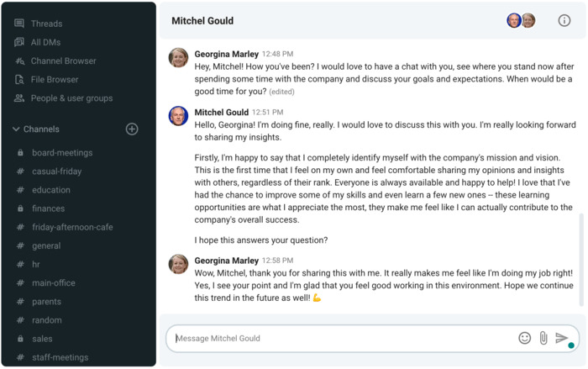The image size is (588, 369).
Task: Click the paperclip attach file icon
Action: 543,338
